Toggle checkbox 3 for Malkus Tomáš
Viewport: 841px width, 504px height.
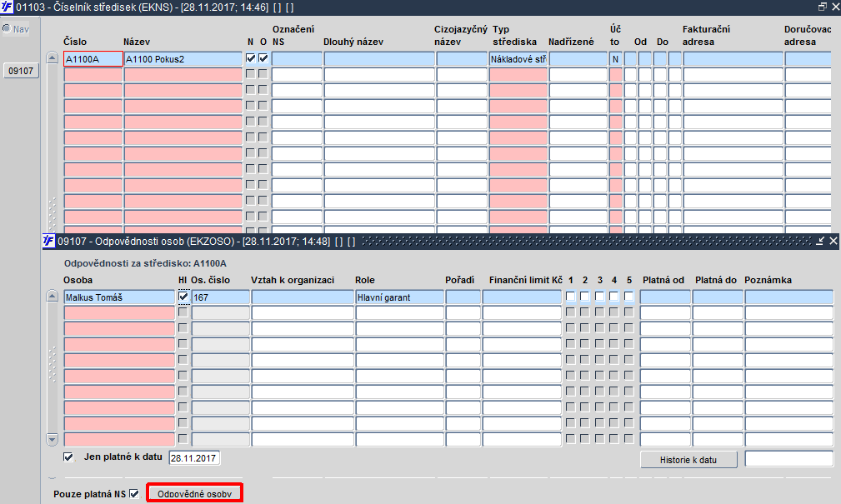(599, 297)
